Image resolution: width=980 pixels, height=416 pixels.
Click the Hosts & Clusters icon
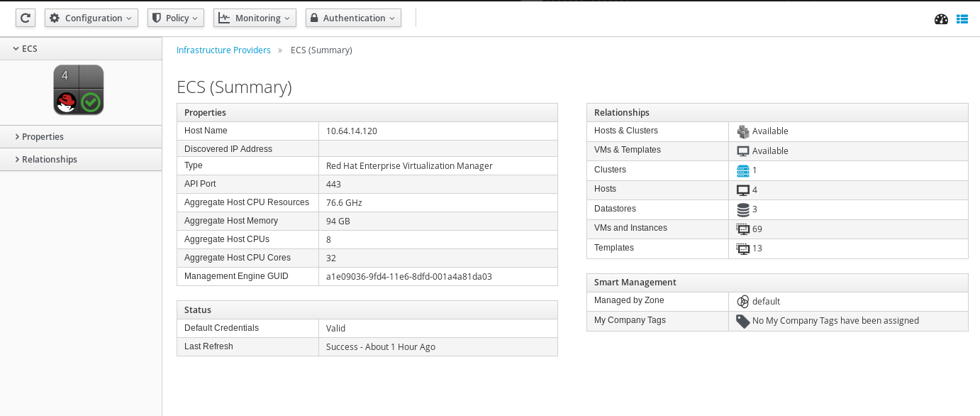[742, 131]
